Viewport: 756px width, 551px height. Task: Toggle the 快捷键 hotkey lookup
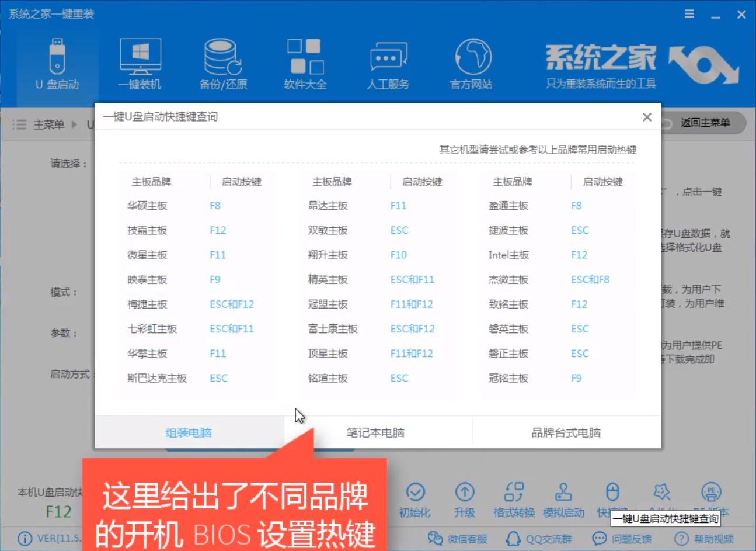tap(612, 500)
